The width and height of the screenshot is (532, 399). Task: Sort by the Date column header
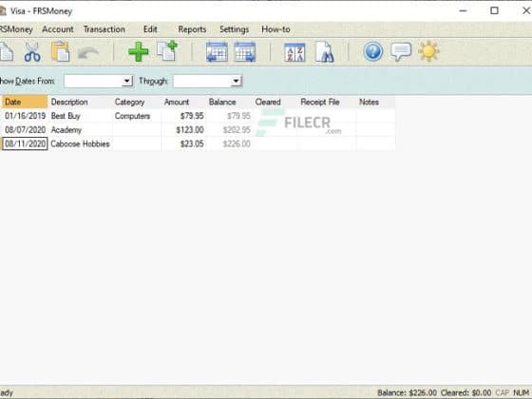click(x=25, y=103)
